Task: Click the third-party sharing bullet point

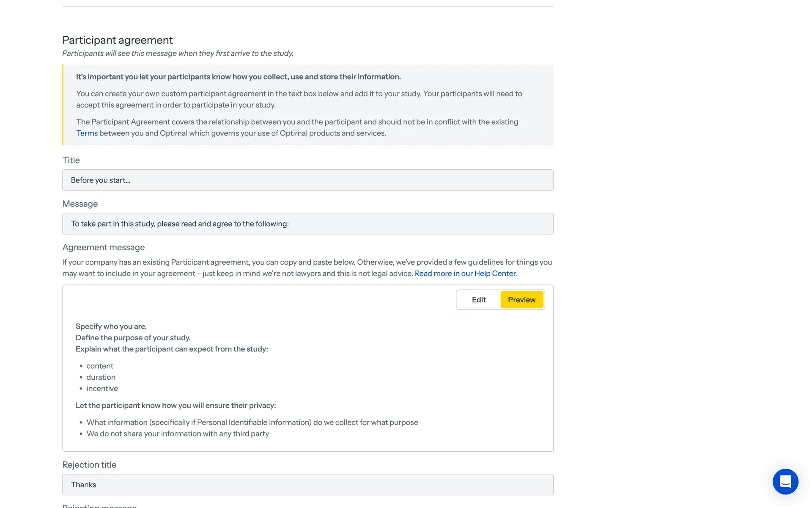Action: [x=178, y=434]
